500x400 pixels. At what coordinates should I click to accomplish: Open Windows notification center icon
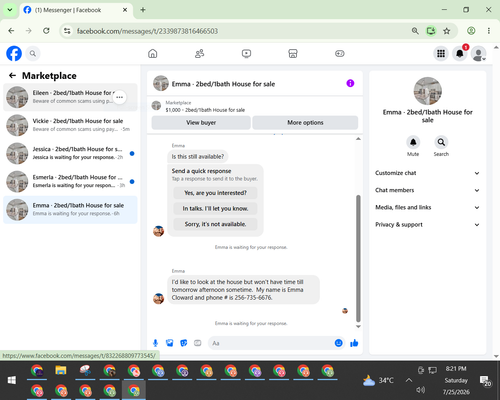coord(485,380)
